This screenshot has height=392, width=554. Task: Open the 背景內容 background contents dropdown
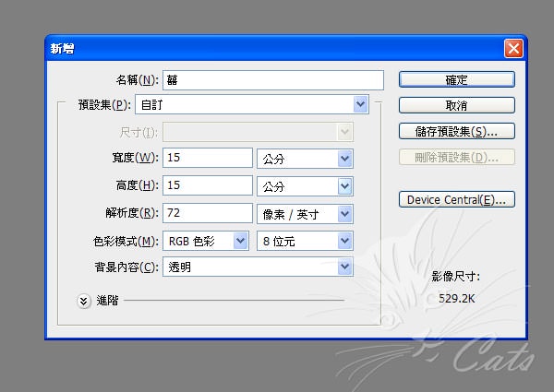pos(259,267)
